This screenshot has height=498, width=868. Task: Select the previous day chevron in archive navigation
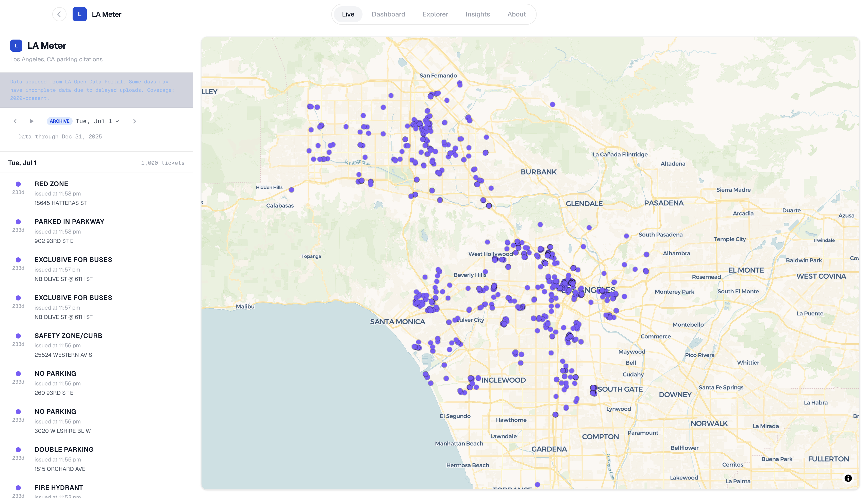click(x=15, y=121)
